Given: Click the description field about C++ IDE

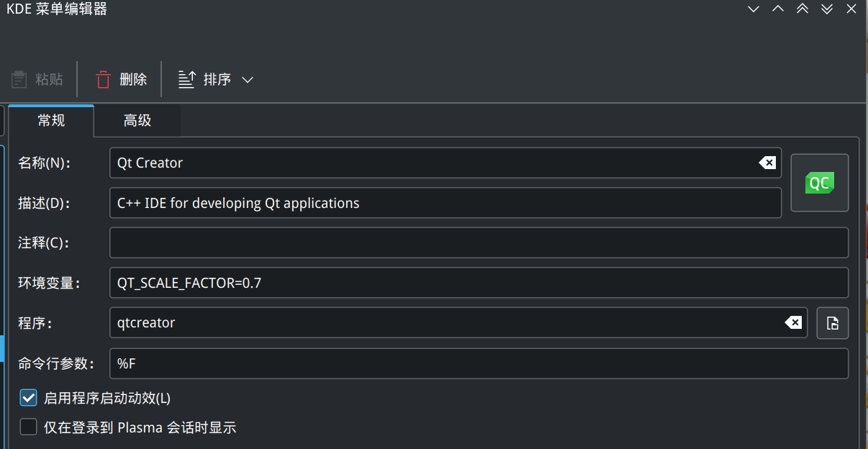Looking at the screenshot, I should (446, 203).
